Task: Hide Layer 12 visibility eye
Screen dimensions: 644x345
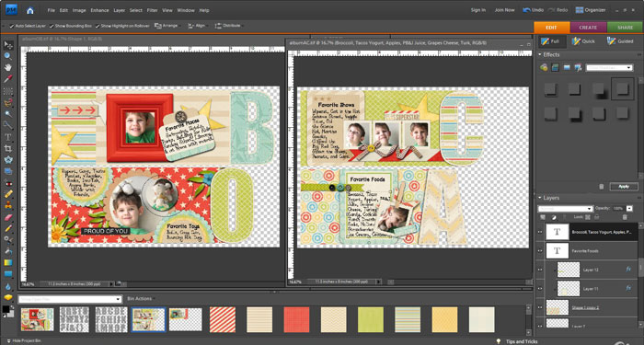Action: (x=540, y=270)
